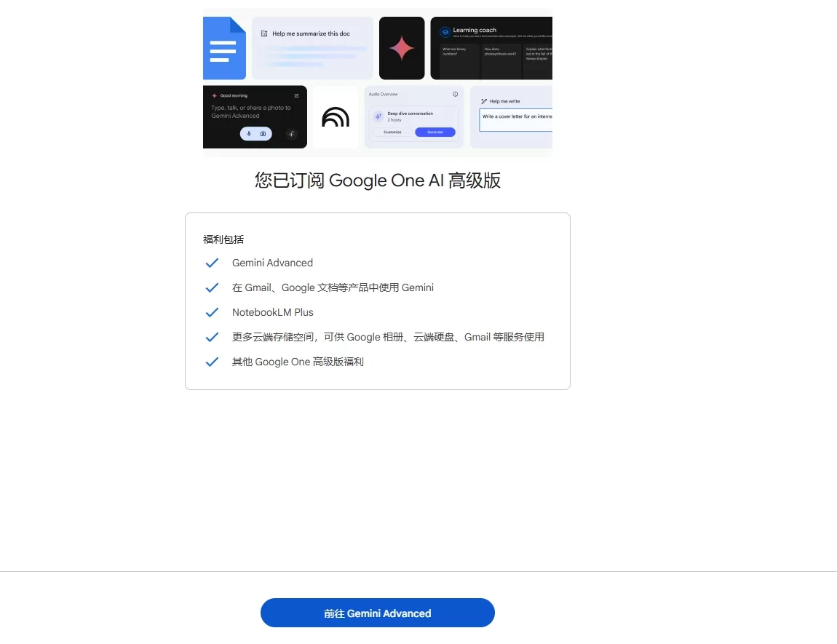Click the sparkle icon beside 'Deep dive conversation'
This screenshot has height=644, width=837.
point(378,116)
